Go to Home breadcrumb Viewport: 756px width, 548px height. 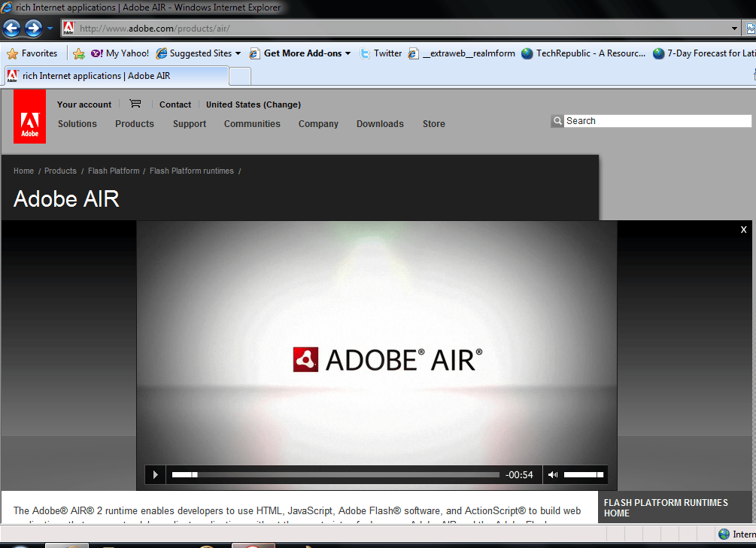[23, 171]
